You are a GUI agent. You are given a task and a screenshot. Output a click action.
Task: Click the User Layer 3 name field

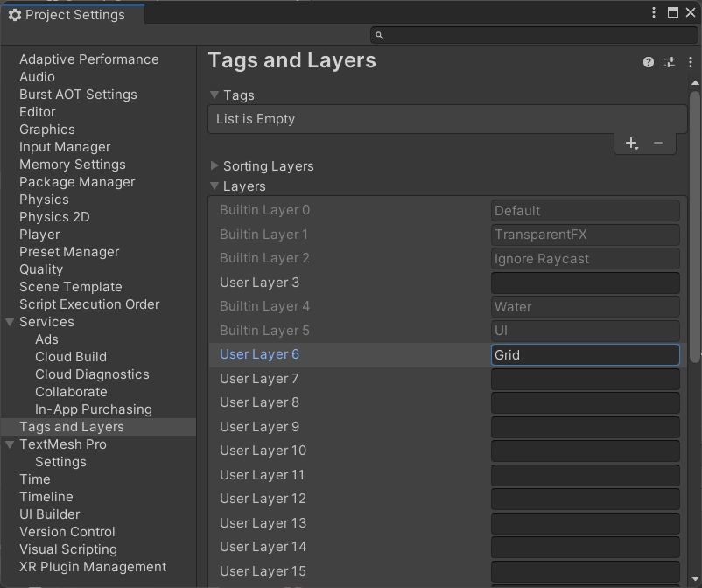pyautogui.click(x=586, y=283)
